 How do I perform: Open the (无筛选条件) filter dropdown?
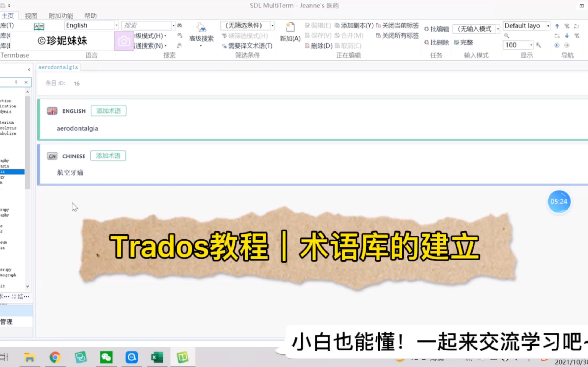pos(272,25)
